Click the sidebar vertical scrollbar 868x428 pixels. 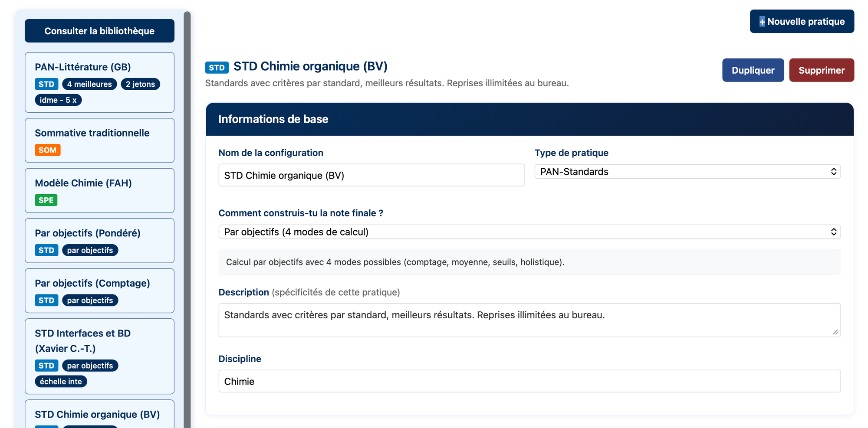[x=187, y=219]
